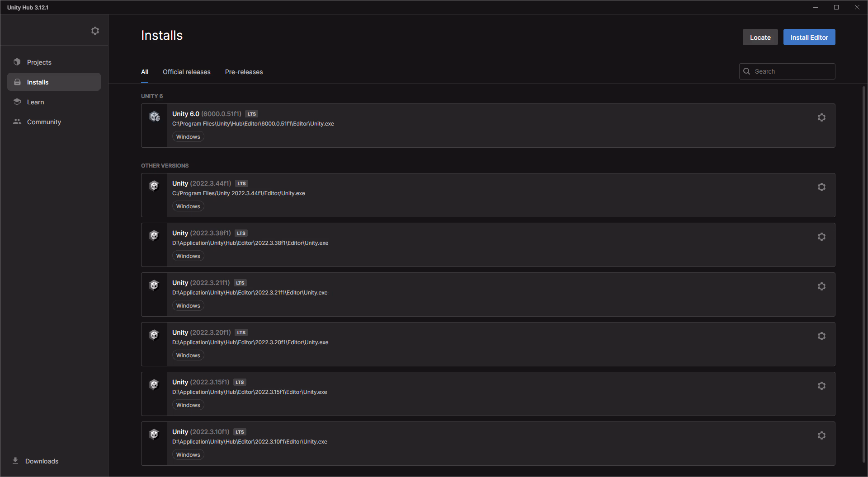
Task: Open options gear for Unity 2022.3.21f1
Action: pyautogui.click(x=821, y=286)
